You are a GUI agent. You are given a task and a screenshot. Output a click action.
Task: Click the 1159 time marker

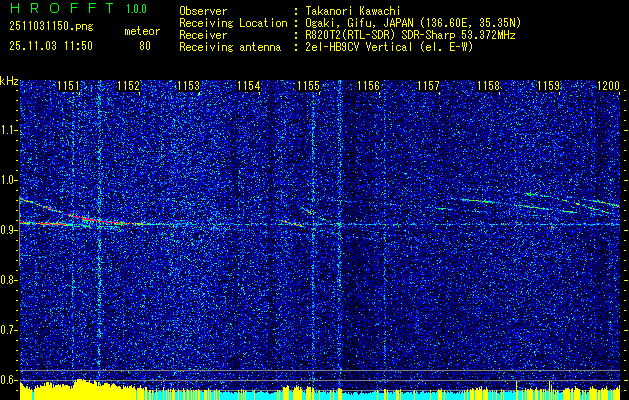tap(548, 85)
